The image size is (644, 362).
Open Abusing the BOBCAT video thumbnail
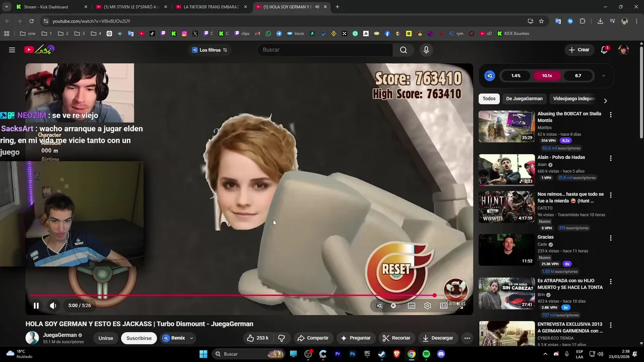coord(507,126)
